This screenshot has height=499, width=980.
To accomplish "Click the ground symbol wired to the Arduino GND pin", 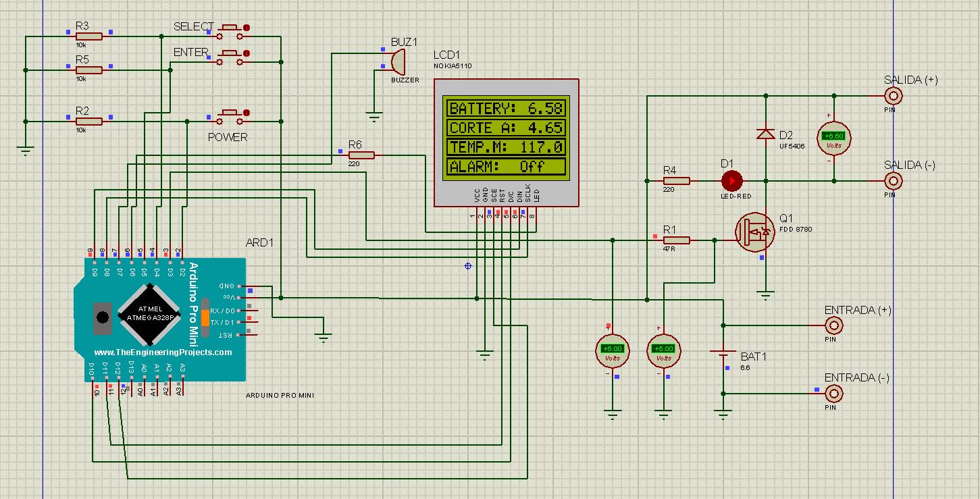I will (x=324, y=337).
